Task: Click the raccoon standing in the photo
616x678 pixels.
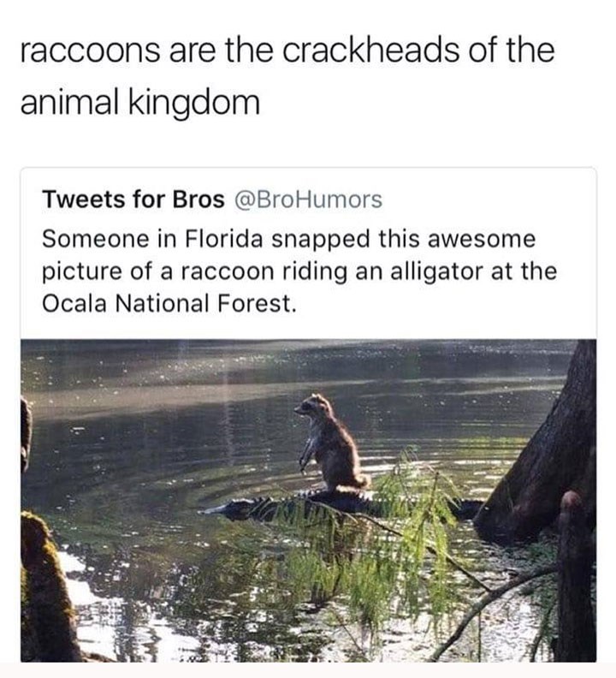Action: pyautogui.click(x=331, y=441)
